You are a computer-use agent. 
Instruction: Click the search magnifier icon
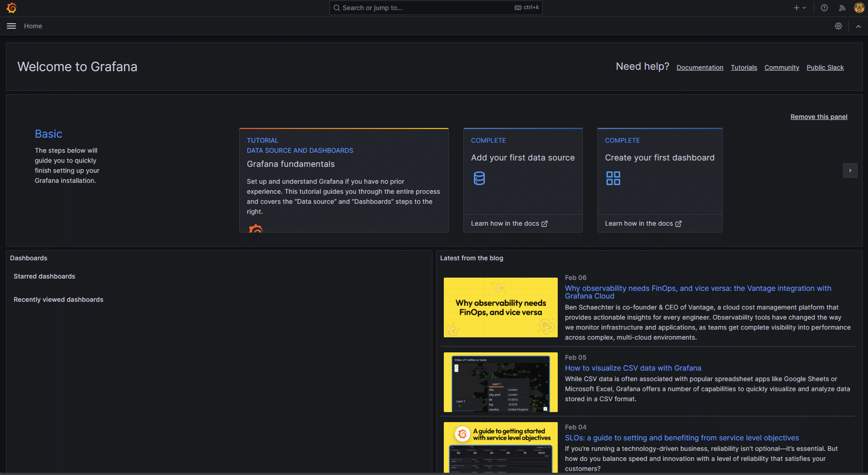pos(337,8)
